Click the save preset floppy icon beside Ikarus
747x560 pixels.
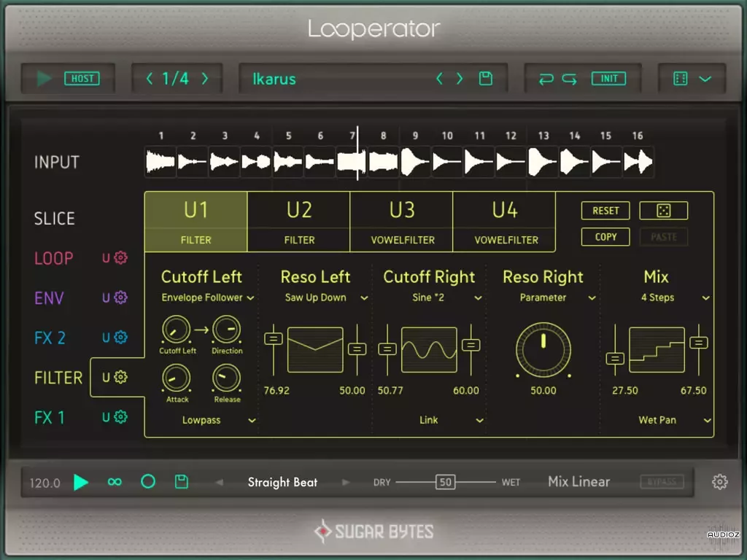tap(485, 79)
